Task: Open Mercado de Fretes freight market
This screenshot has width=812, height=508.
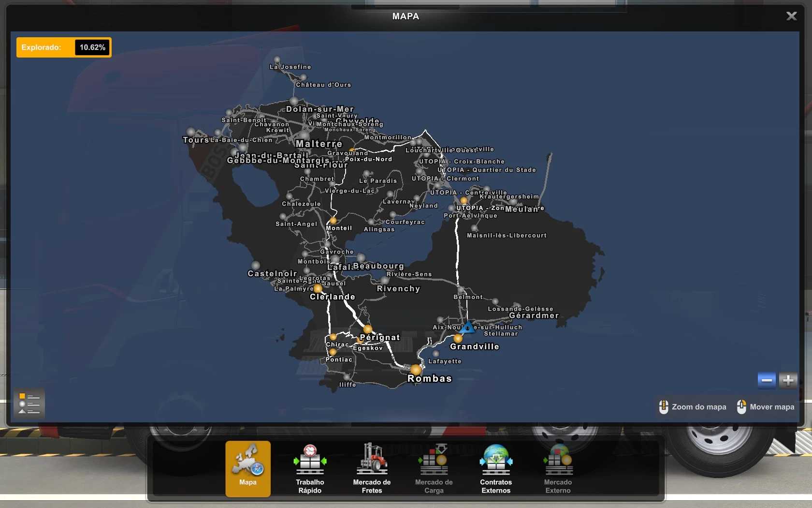Action: tap(372, 468)
